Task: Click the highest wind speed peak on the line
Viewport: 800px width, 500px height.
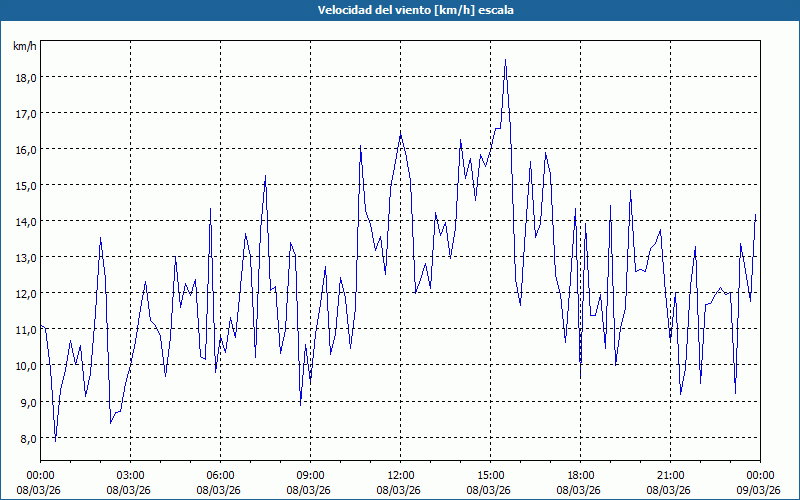Action: pyautogui.click(x=506, y=60)
